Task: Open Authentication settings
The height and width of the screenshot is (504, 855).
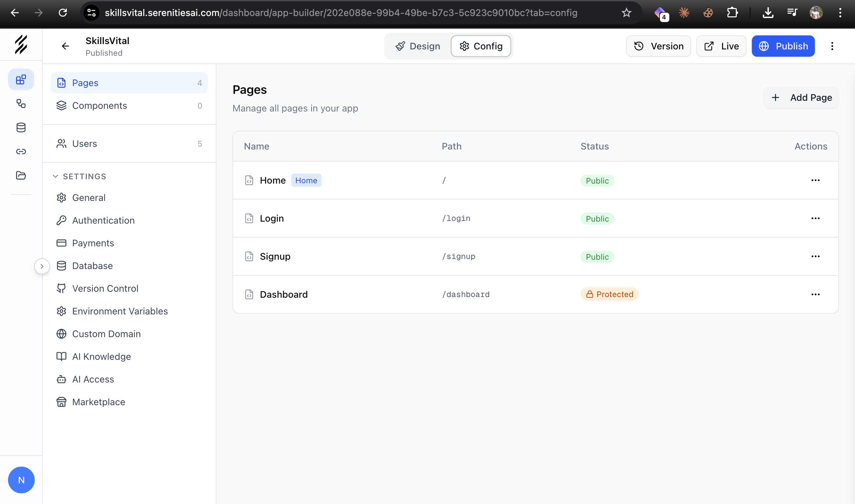Action: pyautogui.click(x=103, y=220)
